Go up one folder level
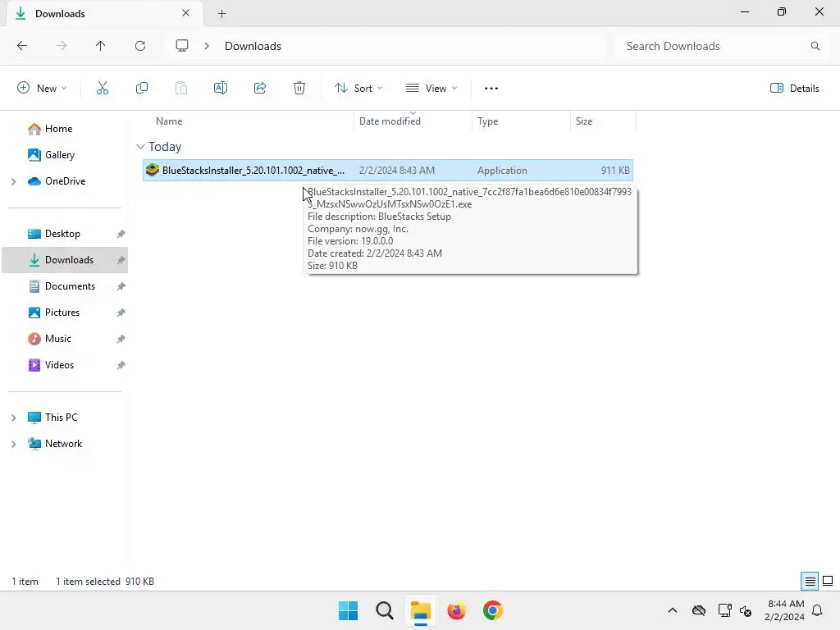This screenshot has height=630, width=840. (x=101, y=46)
